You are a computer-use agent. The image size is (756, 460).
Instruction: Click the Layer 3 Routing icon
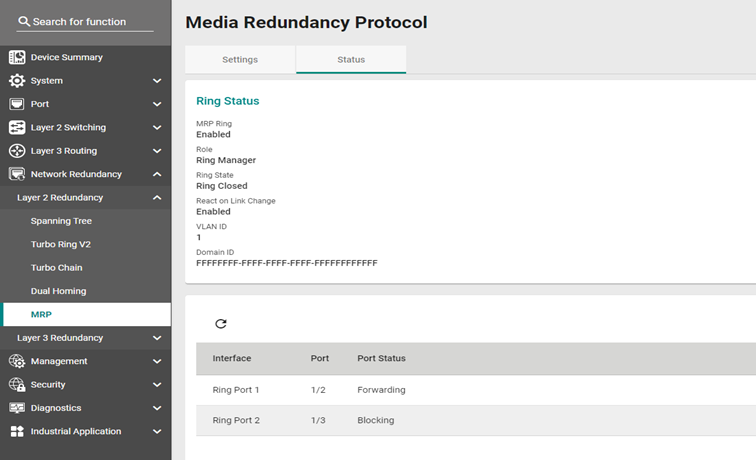point(17,151)
